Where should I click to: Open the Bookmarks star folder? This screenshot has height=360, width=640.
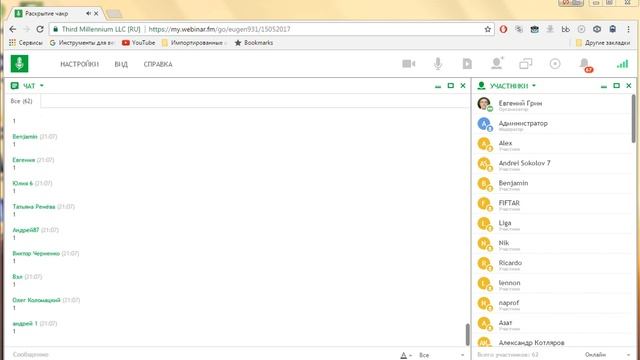(253, 42)
